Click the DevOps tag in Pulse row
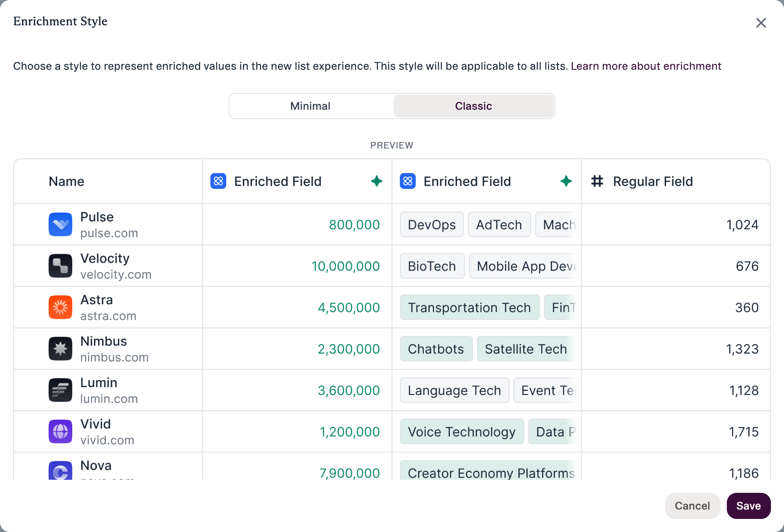The height and width of the screenshot is (532, 784). tap(432, 224)
